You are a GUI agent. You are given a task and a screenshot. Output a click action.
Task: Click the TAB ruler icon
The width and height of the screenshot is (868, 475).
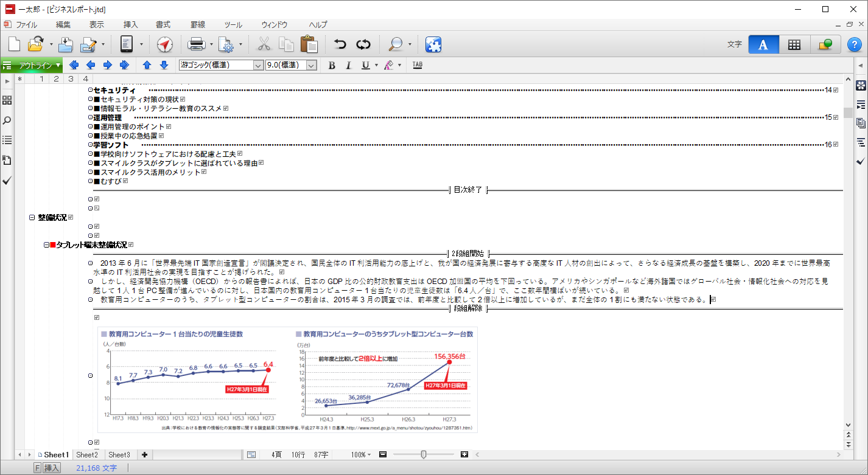click(418, 65)
